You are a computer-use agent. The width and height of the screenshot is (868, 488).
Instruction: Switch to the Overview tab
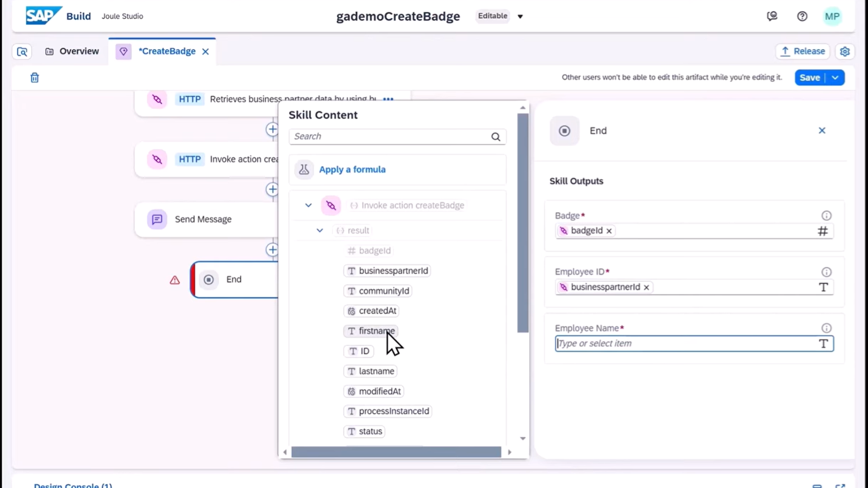[x=72, y=52]
